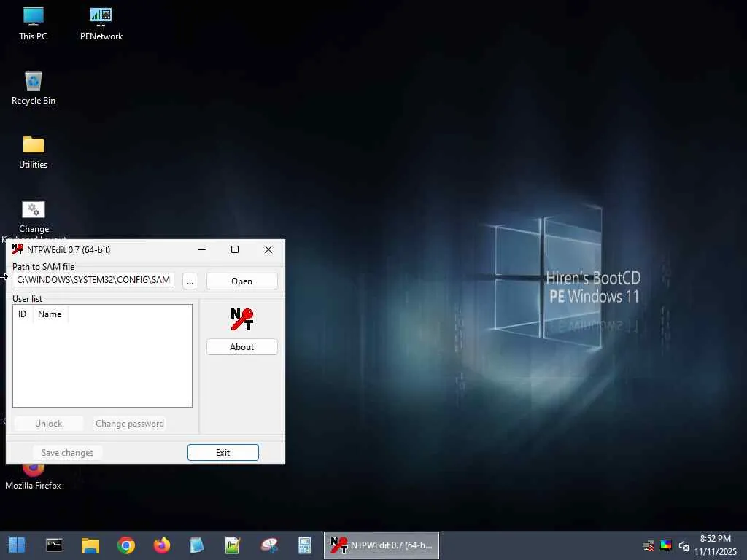Launch Command Prompt from taskbar
This screenshot has height=560, width=747.
point(54,545)
